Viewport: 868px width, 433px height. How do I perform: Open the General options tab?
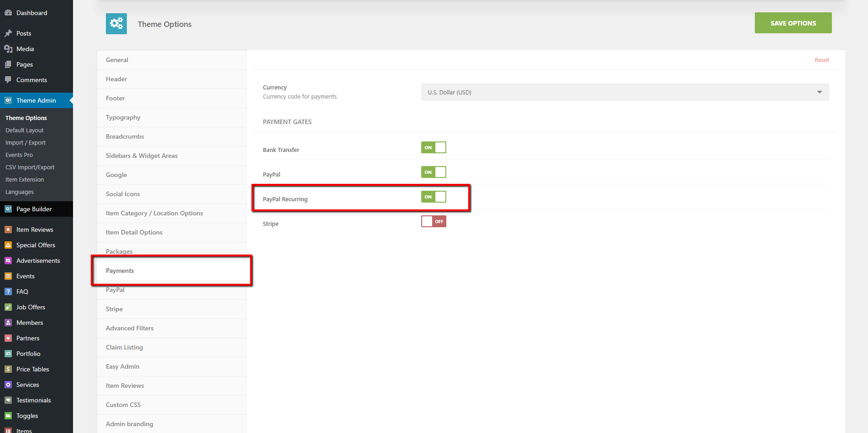(172, 60)
